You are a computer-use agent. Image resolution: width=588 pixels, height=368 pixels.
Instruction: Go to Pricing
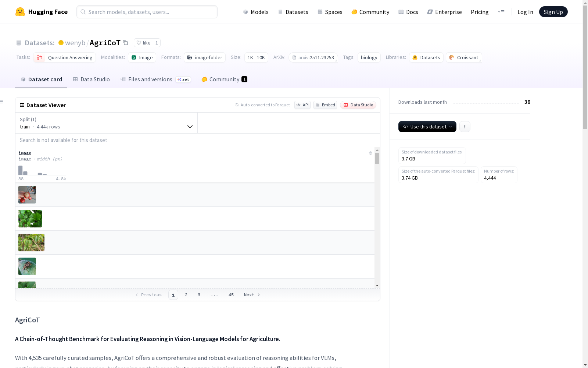tap(480, 12)
